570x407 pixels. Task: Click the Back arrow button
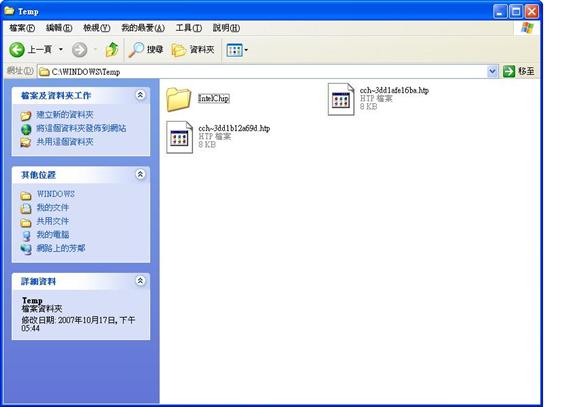pos(17,49)
